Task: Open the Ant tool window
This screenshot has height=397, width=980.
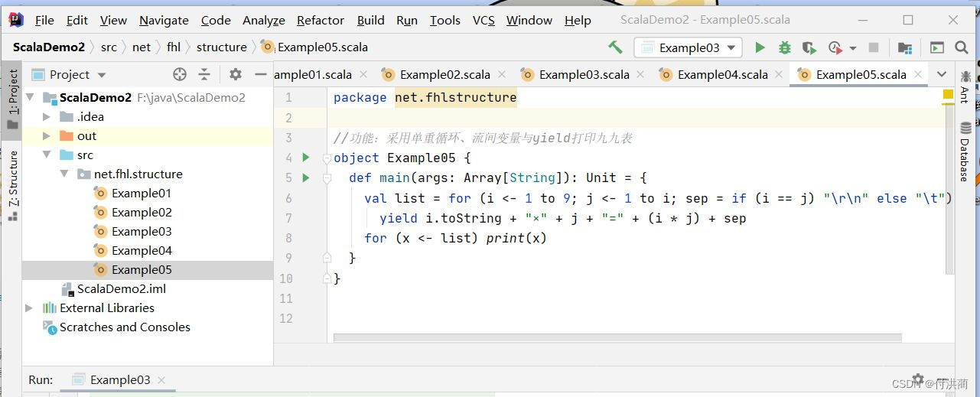Action: (x=965, y=86)
